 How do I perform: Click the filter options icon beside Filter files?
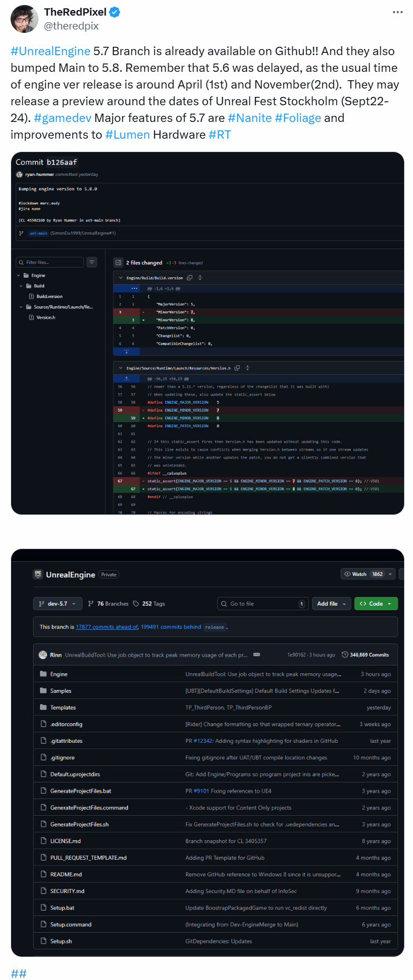(92, 262)
